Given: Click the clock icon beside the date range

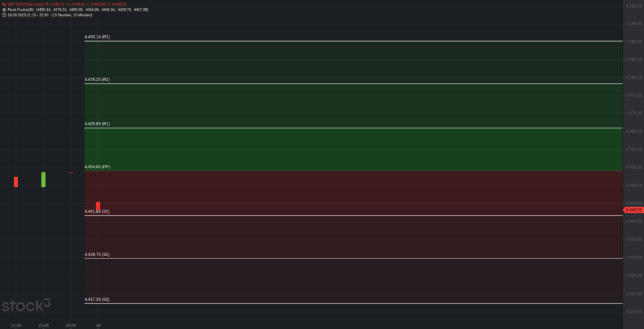Looking at the screenshot, I should pos(4,15).
